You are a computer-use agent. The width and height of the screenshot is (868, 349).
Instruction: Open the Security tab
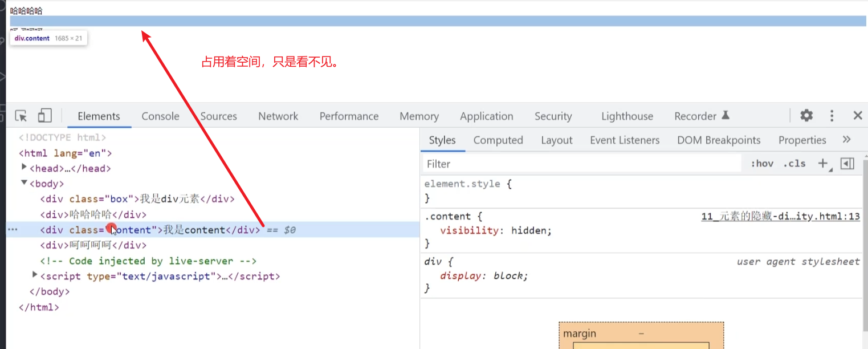pos(553,116)
